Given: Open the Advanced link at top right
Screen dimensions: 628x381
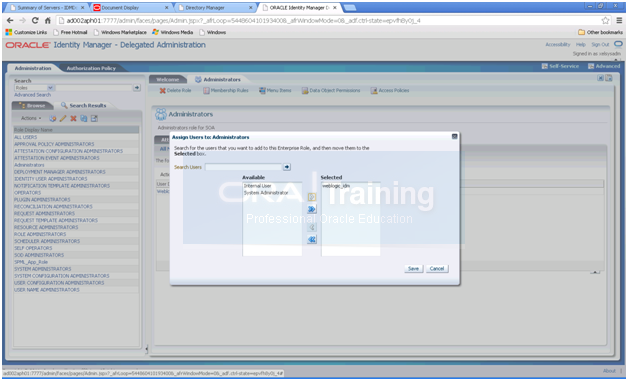Looking at the screenshot, I should (604, 66).
